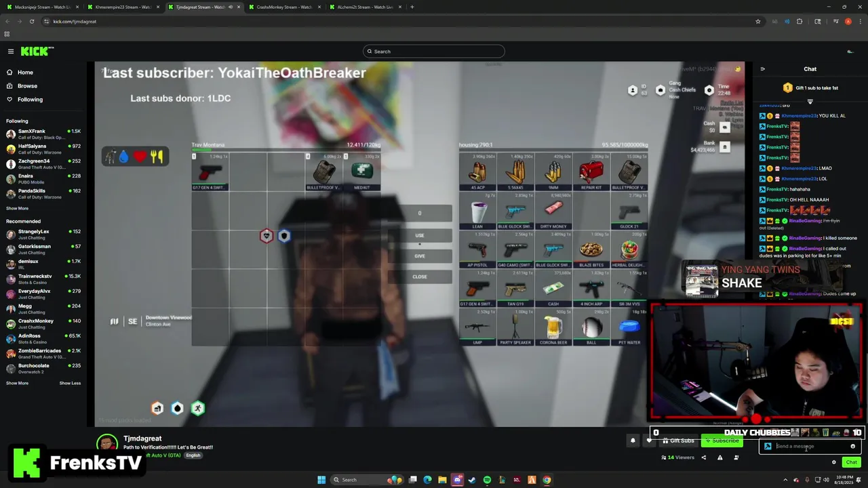This screenshot has height=488, width=868.
Task: Switch to Macksnipejr Stream tab
Action: tap(42, 7)
